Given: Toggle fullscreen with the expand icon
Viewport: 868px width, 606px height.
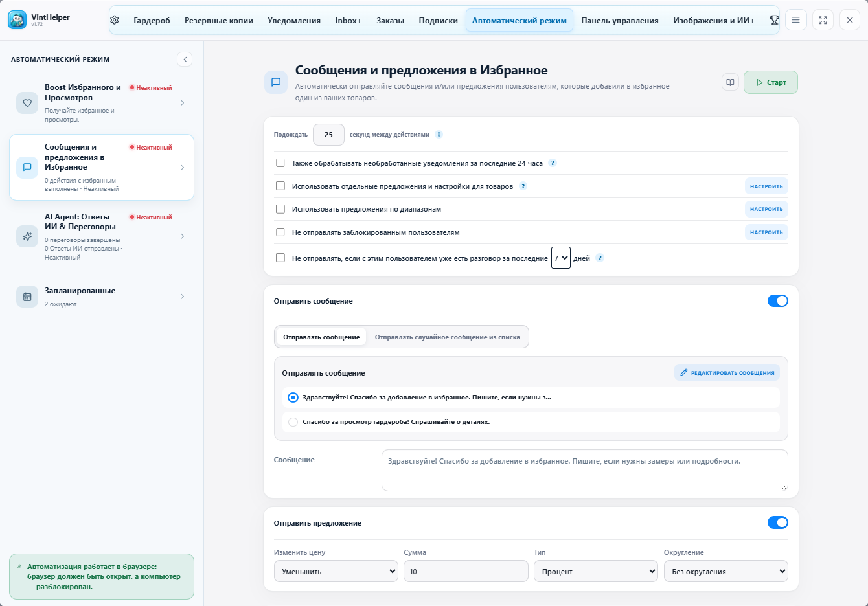Looking at the screenshot, I should point(823,20).
